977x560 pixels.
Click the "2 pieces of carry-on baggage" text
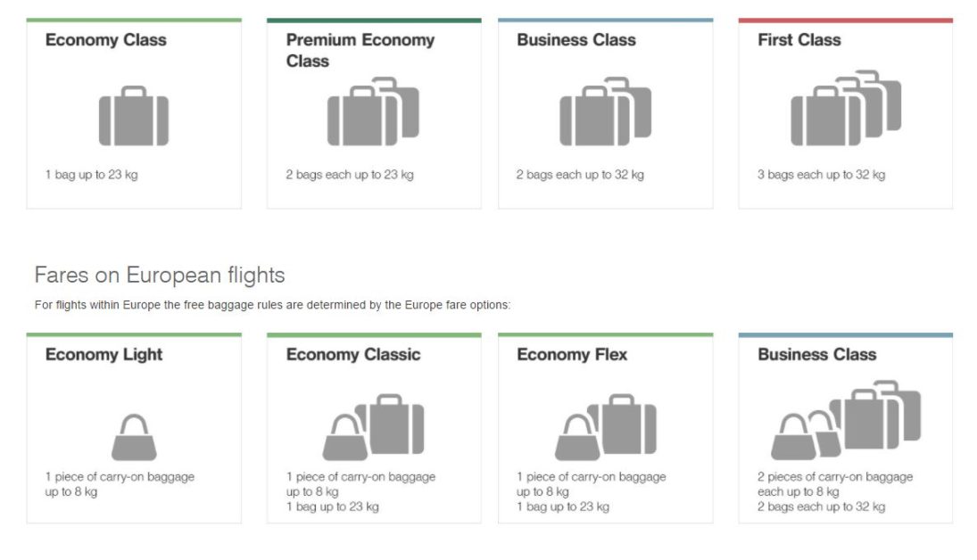tap(834, 477)
